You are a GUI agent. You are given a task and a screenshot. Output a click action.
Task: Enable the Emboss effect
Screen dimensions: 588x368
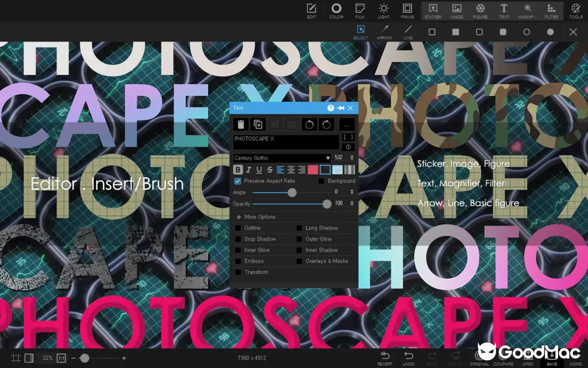[x=238, y=261]
